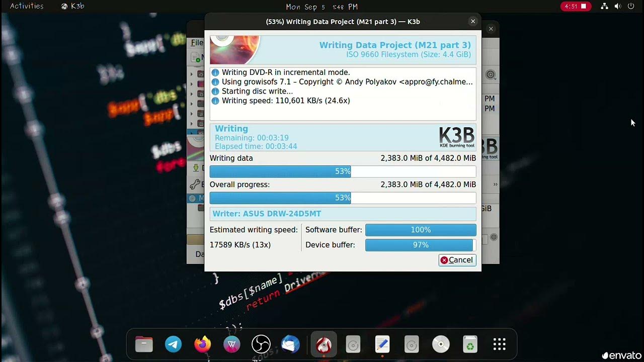This screenshot has width=644, height=362.
Task: Close the main K3b window behind
Action: coord(491,29)
